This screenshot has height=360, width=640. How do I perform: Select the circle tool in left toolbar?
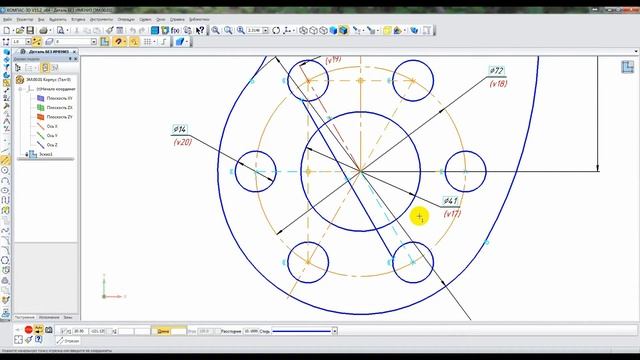pos(5,170)
